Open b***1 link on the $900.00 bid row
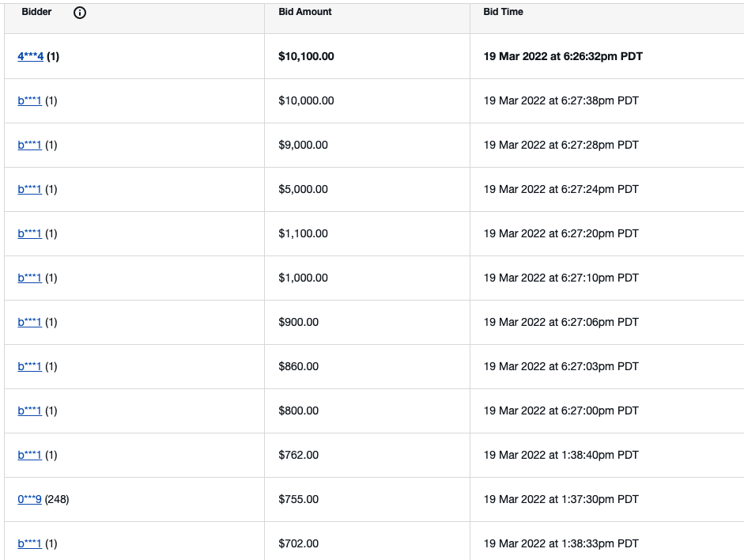The height and width of the screenshot is (560, 744). click(28, 322)
